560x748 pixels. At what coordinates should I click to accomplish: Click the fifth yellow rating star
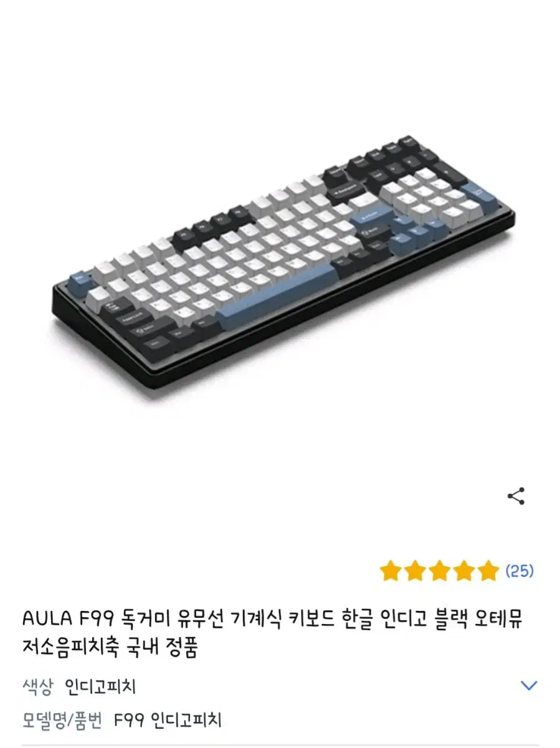(x=488, y=570)
